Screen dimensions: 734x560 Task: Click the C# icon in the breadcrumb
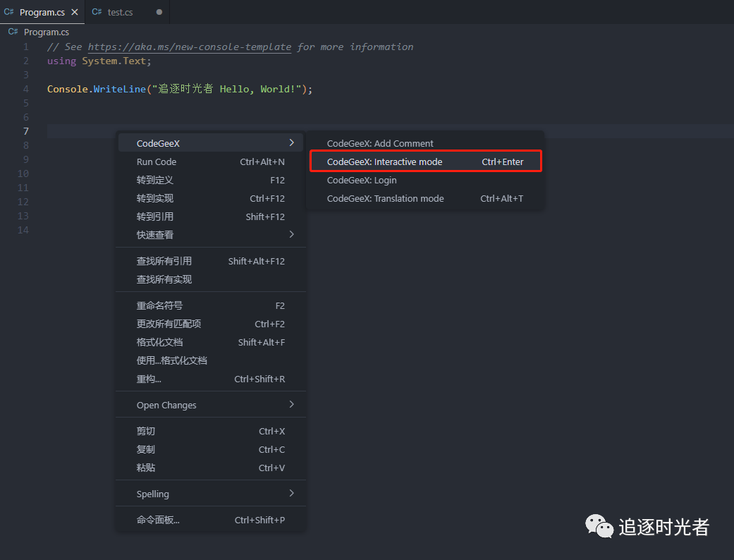click(x=13, y=32)
